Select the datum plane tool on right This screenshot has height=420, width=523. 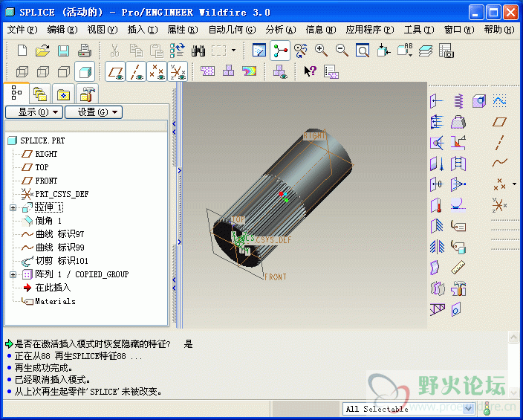[499, 122]
